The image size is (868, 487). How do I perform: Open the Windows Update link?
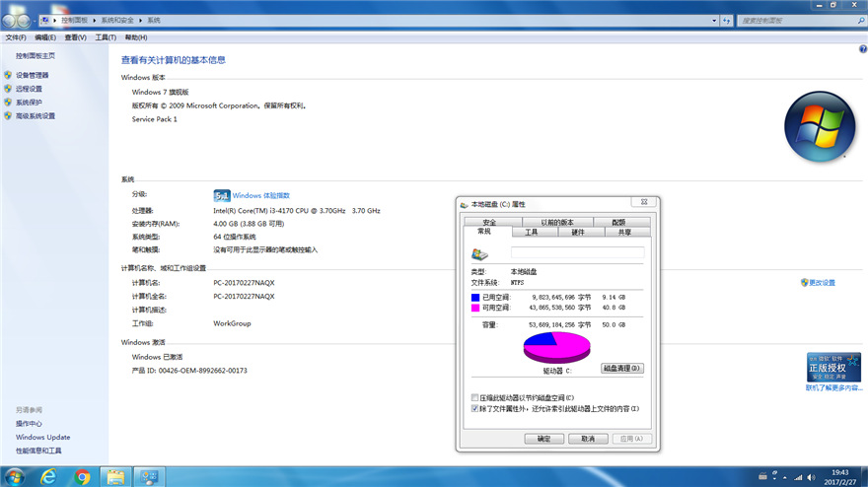[x=43, y=437]
